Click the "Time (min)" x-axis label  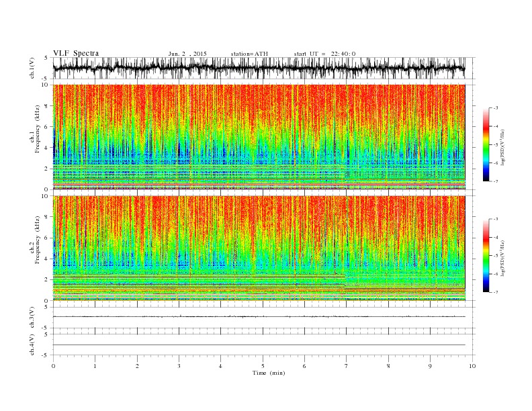(269, 373)
